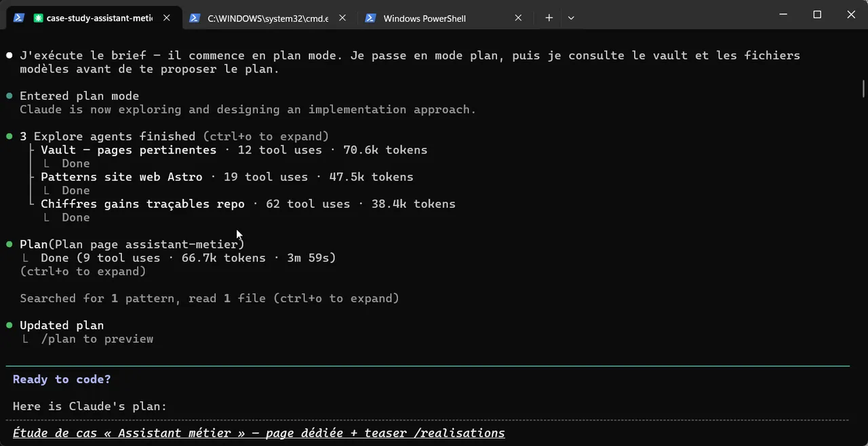Switch to the C:\WINDOWS\system32\cmd.exe tab
This screenshot has width=868, height=446.
point(268,18)
